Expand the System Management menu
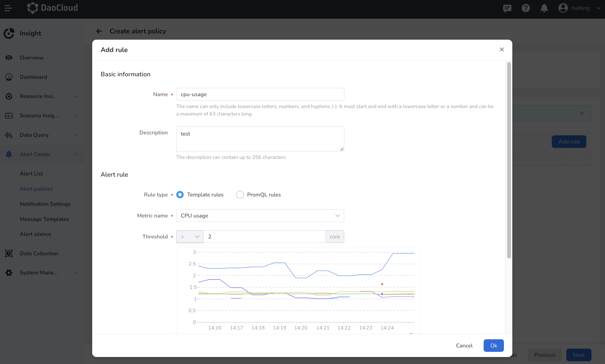The image size is (605, 364). (x=76, y=273)
